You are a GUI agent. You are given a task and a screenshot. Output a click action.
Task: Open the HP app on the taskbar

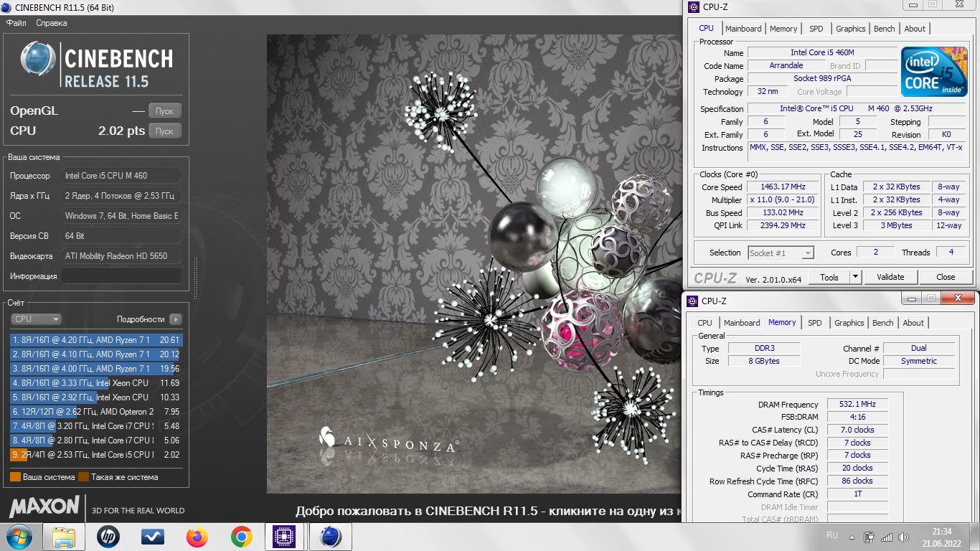[x=108, y=537]
